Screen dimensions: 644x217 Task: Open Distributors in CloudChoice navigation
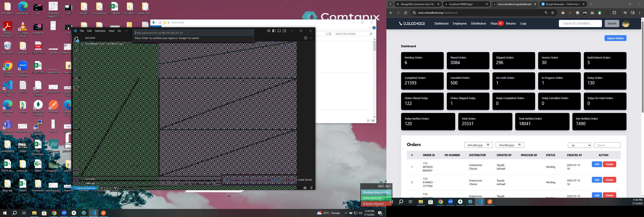[478, 24]
